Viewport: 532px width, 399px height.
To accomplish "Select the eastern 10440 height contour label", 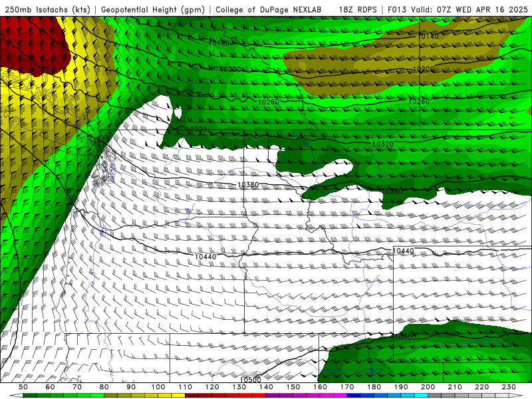I will point(404,251).
